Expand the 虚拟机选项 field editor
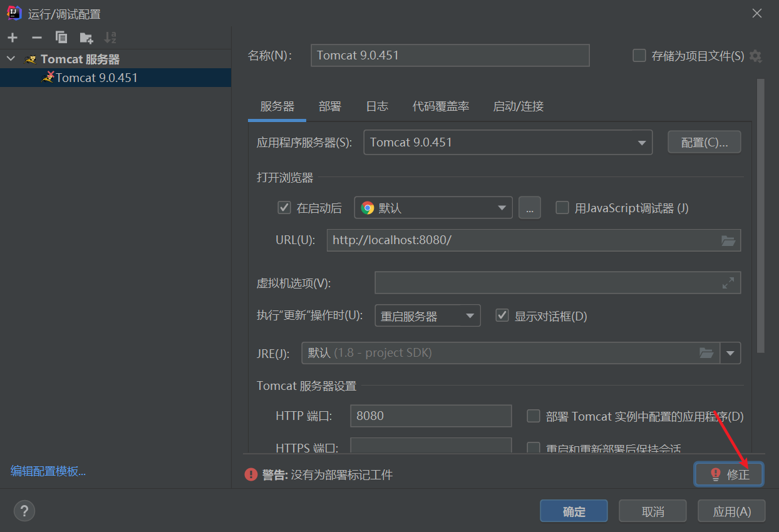 pyautogui.click(x=728, y=283)
